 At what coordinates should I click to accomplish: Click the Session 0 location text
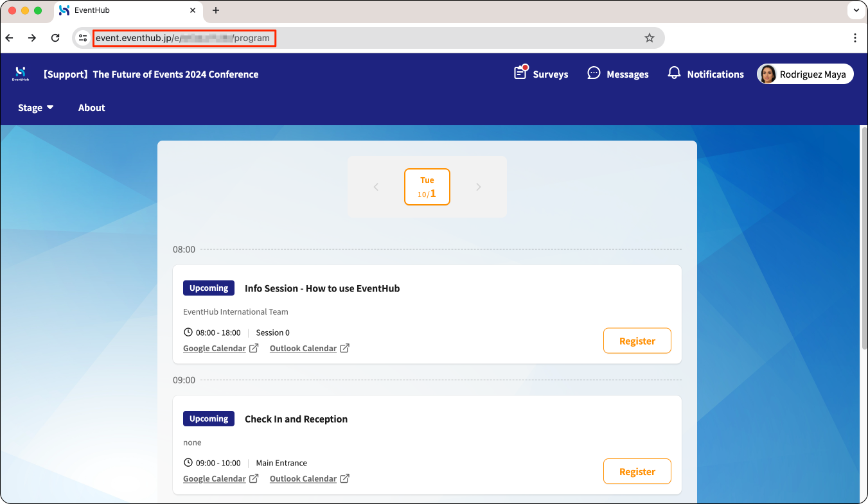(x=273, y=333)
